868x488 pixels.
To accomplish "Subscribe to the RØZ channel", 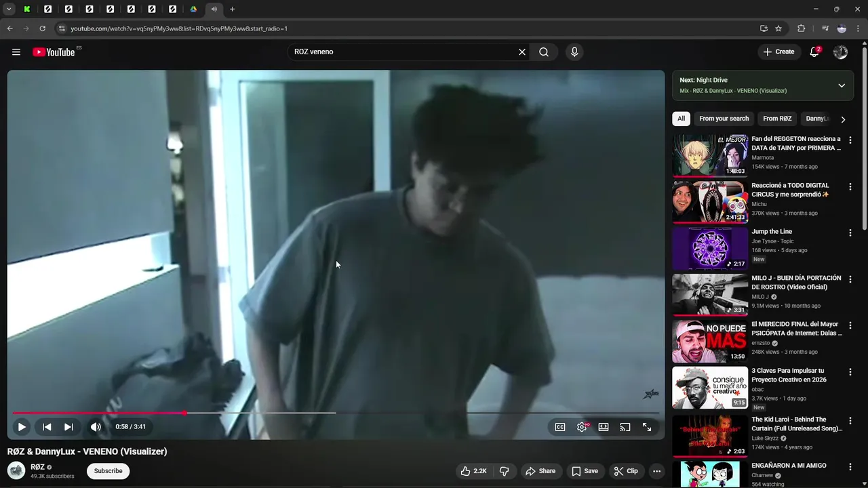I will click(108, 471).
